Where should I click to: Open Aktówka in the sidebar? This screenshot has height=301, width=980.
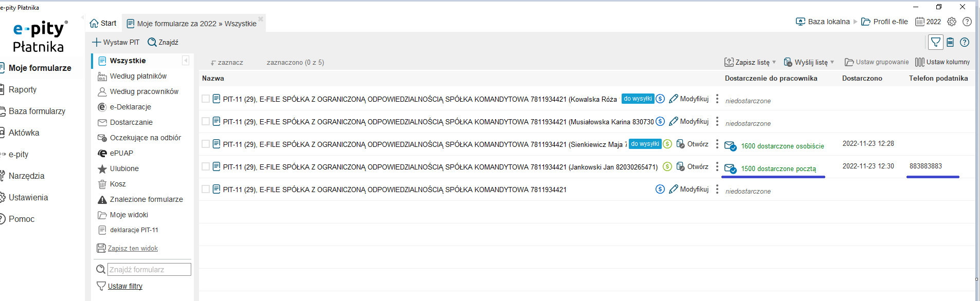[24, 133]
